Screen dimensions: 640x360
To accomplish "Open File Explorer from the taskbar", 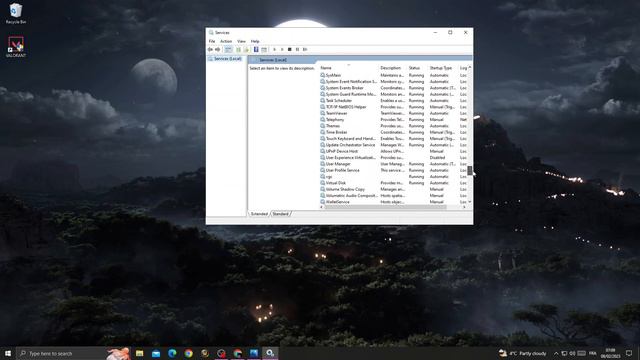I will [x=140, y=353].
